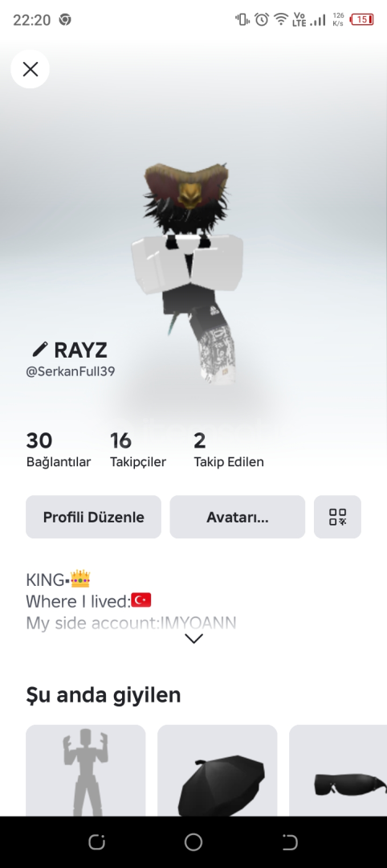Expand the bio with the down chevron
The height and width of the screenshot is (868, 387).
(x=193, y=638)
